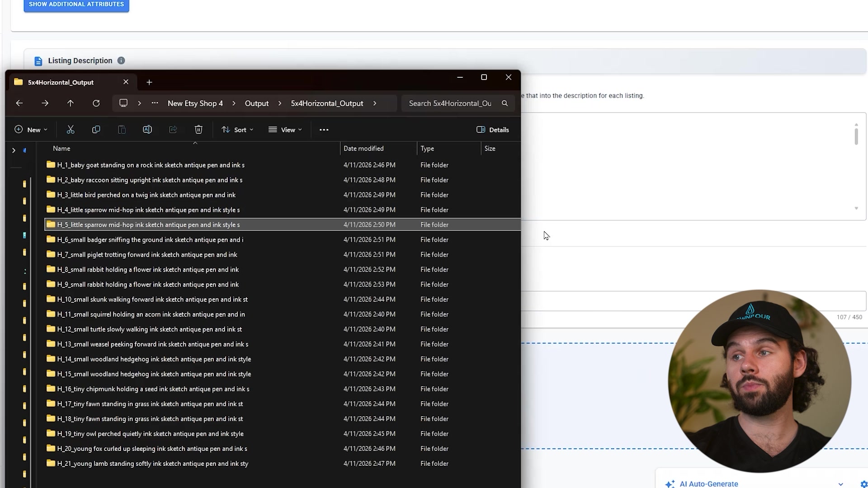Go forward in File Explorer history

[x=45, y=103]
